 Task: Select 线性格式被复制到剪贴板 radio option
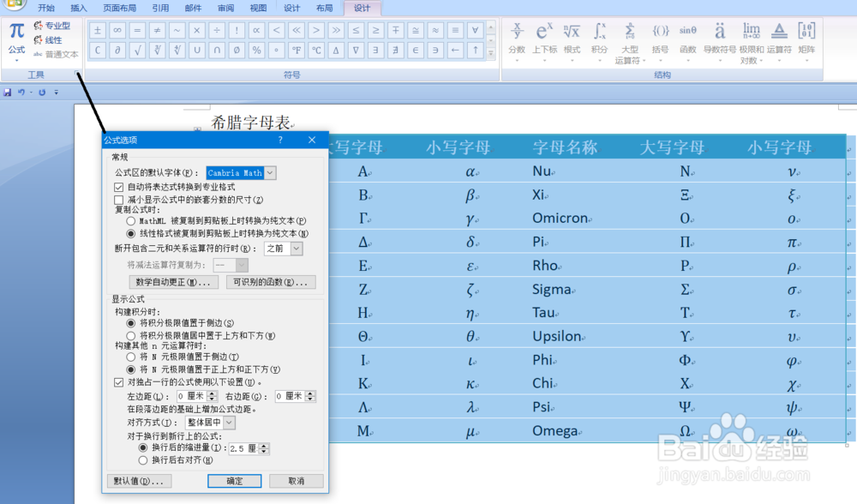pyautogui.click(x=130, y=233)
